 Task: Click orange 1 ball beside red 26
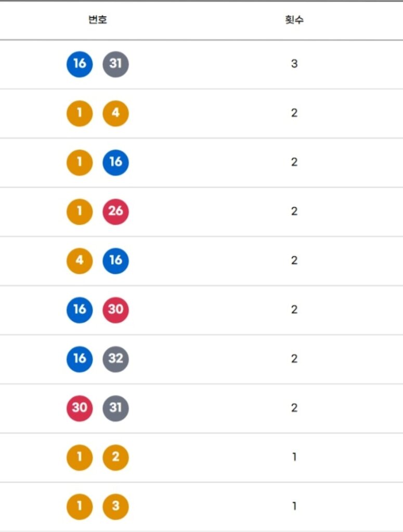point(80,212)
